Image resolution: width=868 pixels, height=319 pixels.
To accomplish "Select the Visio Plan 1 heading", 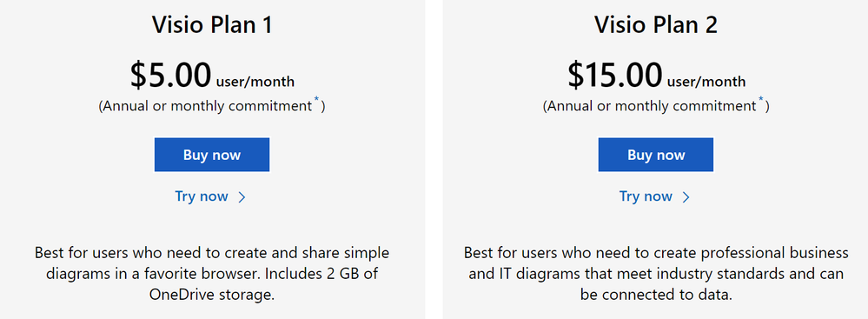I will [212, 25].
